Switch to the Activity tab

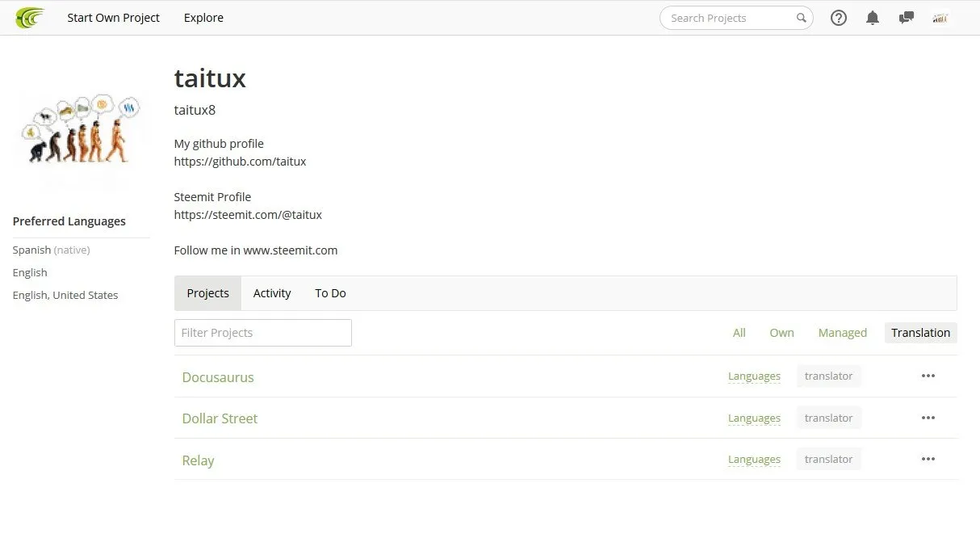pos(272,293)
